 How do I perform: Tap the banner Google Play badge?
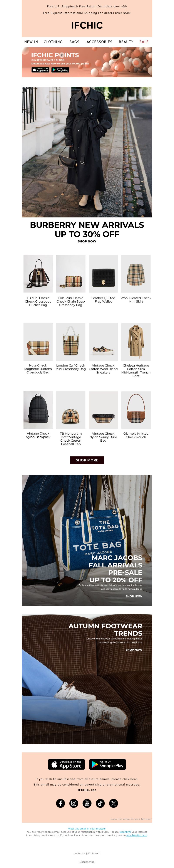tap(60, 70)
